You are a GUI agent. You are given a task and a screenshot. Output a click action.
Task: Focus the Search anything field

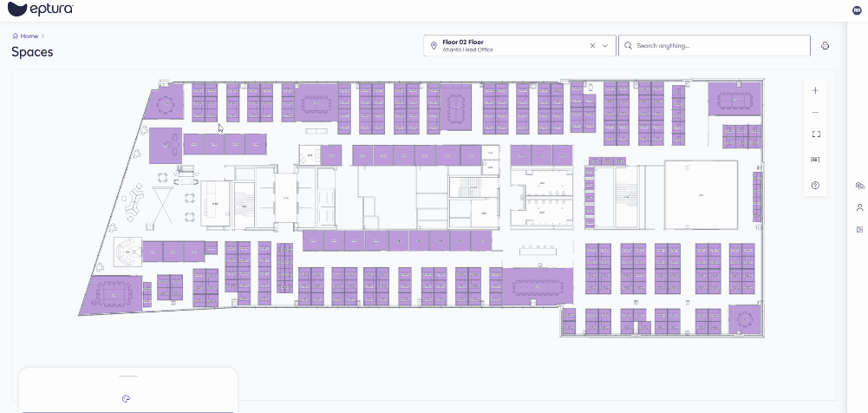click(715, 45)
